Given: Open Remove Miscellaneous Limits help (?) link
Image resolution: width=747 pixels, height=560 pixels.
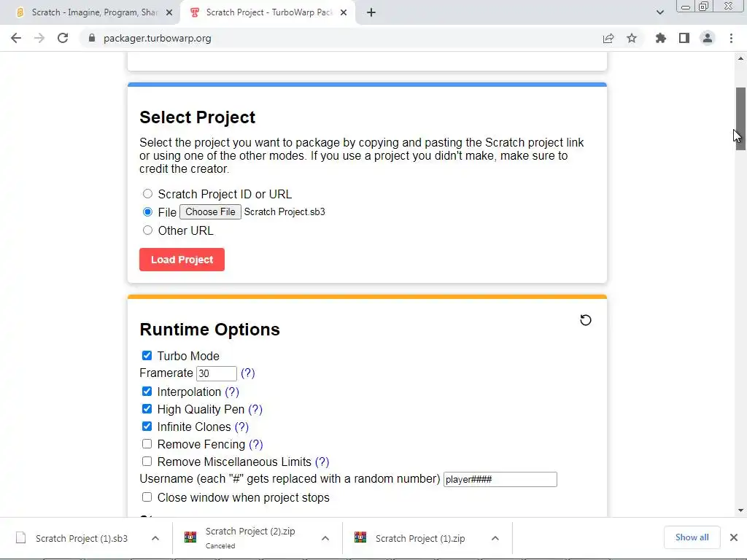Looking at the screenshot, I should click(x=322, y=462).
